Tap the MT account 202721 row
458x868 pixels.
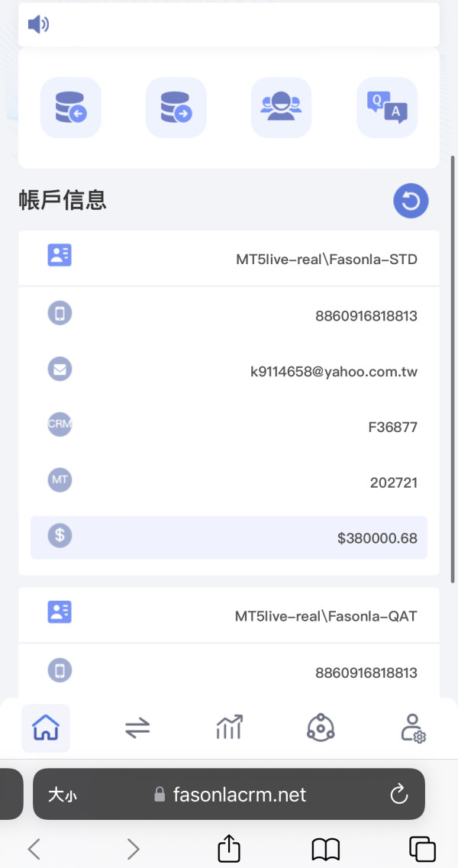click(x=229, y=482)
